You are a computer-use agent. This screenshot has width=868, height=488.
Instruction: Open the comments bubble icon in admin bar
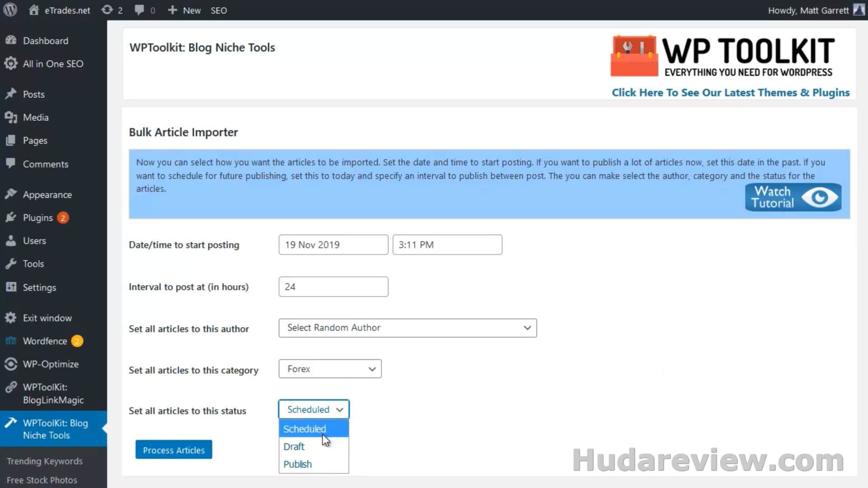tap(139, 9)
